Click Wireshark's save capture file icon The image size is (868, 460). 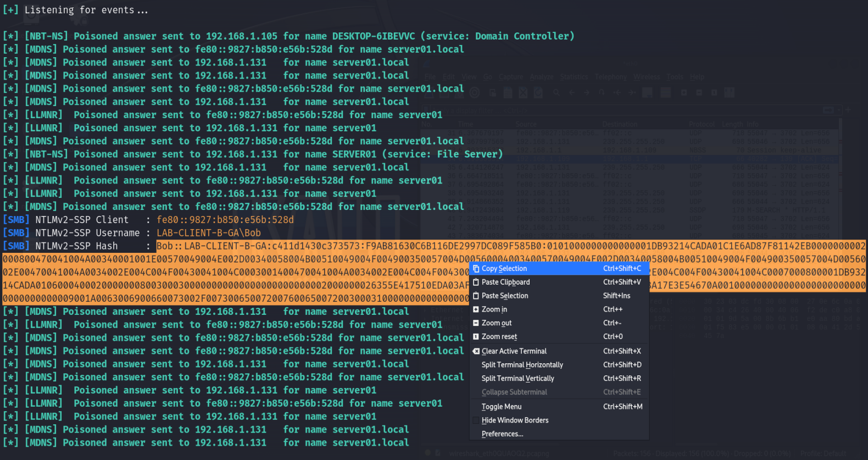point(508,92)
